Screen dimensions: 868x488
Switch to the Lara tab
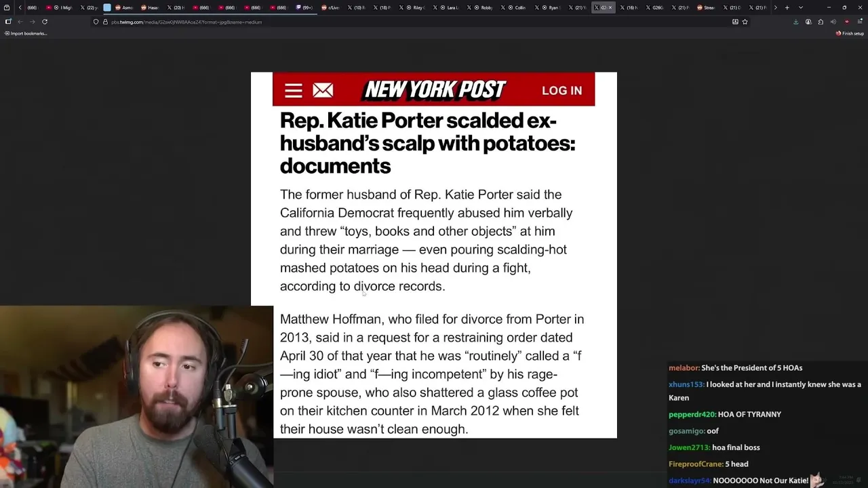pos(446,7)
